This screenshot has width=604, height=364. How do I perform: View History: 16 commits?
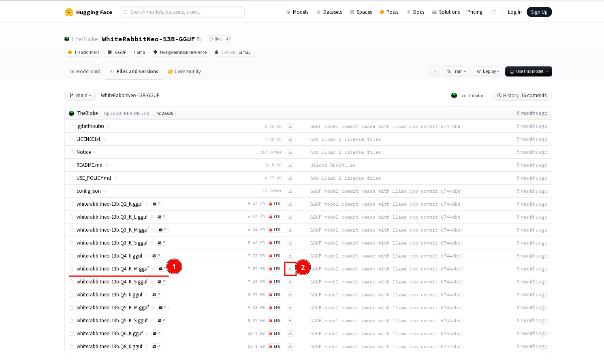(521, 96)
